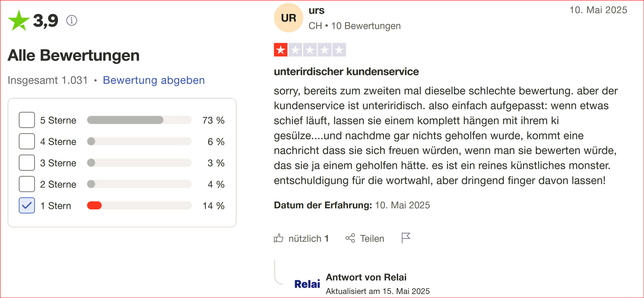The width and height of the screenshot is (644, 298).
Task: Enable the 3 Sterne filter checkbox
Action: coord(27,163)
